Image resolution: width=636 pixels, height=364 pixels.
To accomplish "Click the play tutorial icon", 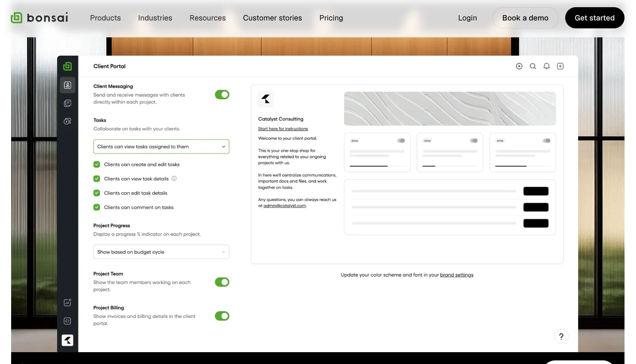I will (x=519, y=66).
